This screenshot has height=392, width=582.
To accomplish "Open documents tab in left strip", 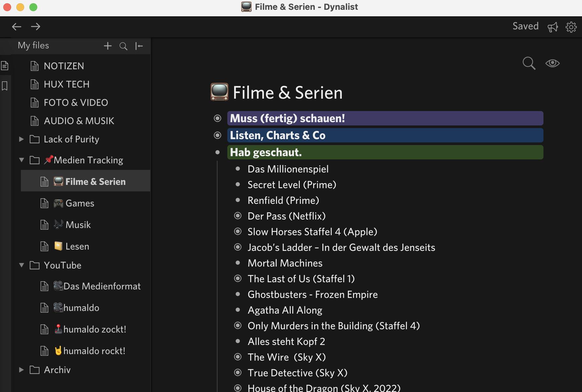I will coord(5,66).
